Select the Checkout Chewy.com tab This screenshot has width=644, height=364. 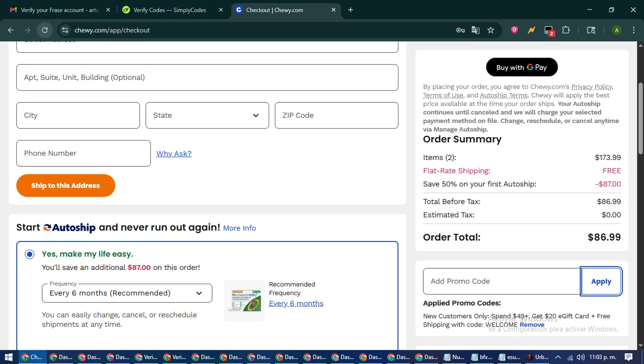pos(275,10)
